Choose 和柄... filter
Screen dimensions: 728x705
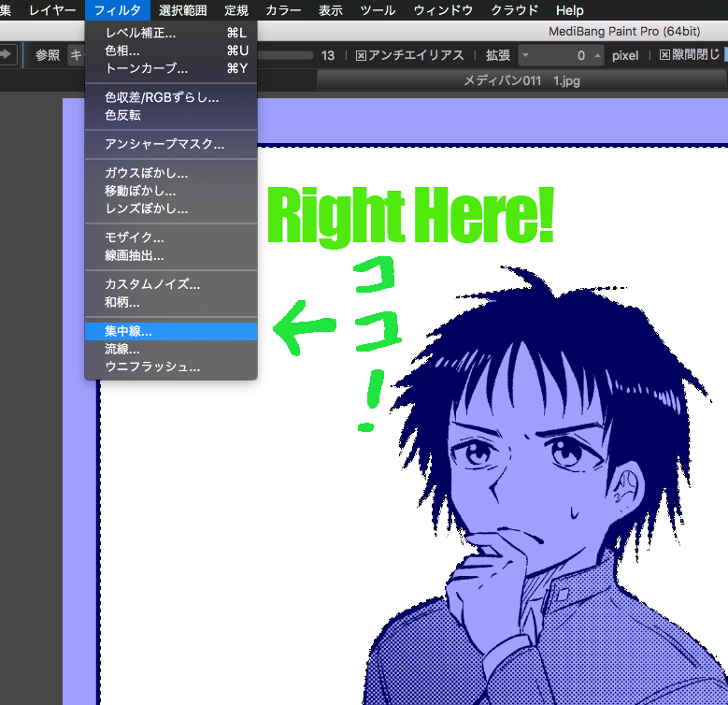[x=171, y=302]
